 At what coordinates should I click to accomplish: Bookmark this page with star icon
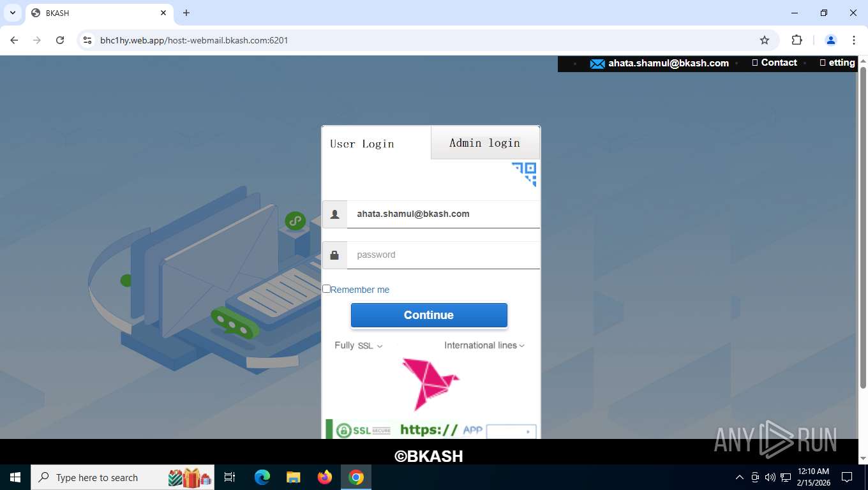click(765, 40)
